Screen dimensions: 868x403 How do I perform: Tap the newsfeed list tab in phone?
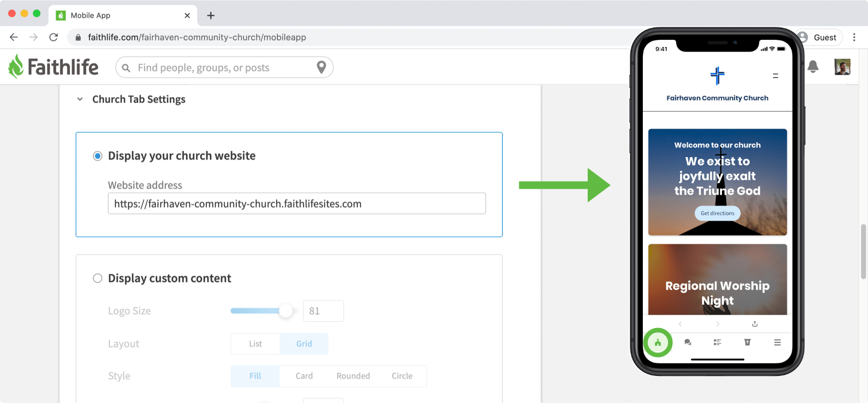717,342
